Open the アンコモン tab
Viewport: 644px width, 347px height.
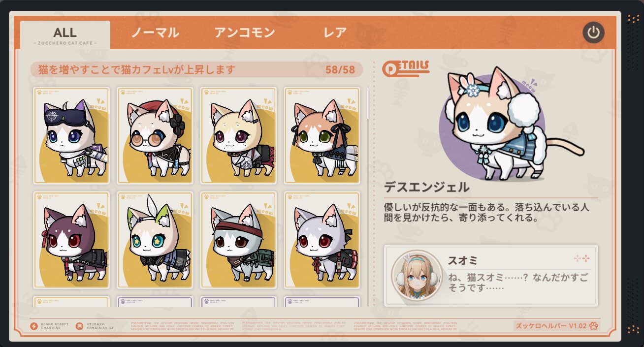click(x=245, y=33)
